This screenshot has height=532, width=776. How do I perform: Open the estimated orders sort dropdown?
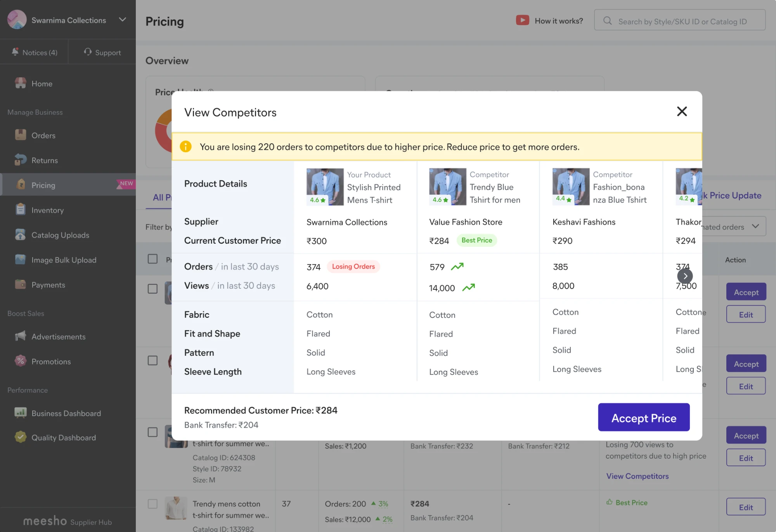point(733,226)
